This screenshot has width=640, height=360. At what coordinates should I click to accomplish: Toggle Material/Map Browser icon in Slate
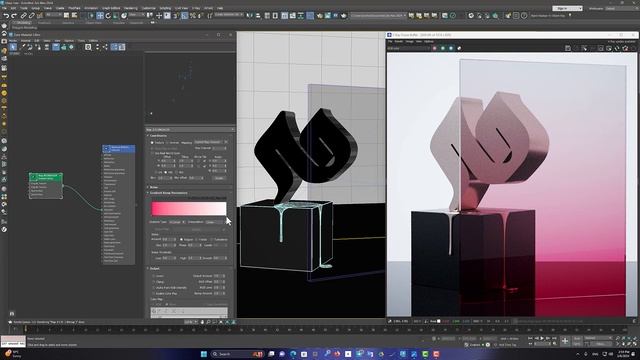click(114, 47)
